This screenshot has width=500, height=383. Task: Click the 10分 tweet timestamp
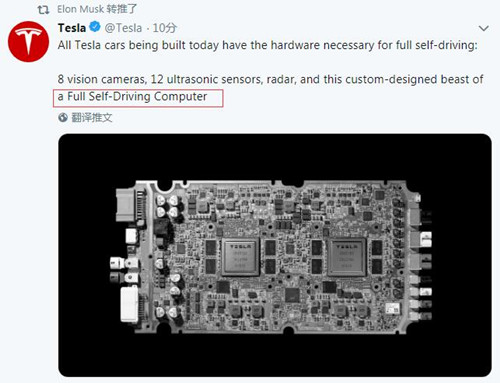[x=165, y=28]
